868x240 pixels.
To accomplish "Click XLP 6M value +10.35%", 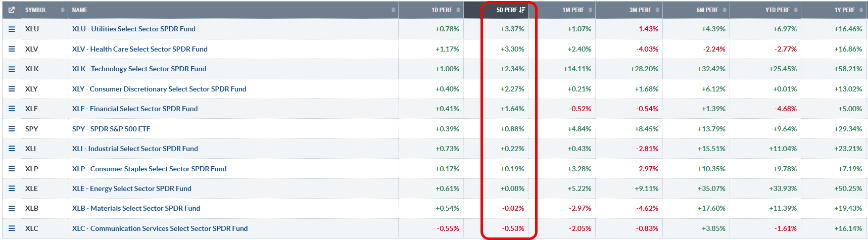I will coord(711,169).
